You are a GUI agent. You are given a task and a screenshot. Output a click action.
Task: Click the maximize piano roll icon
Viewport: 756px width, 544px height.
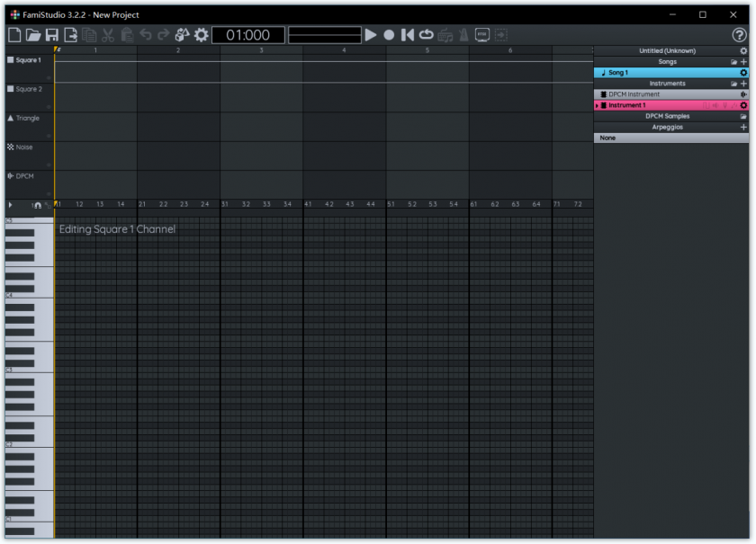[x=48, y=206]
